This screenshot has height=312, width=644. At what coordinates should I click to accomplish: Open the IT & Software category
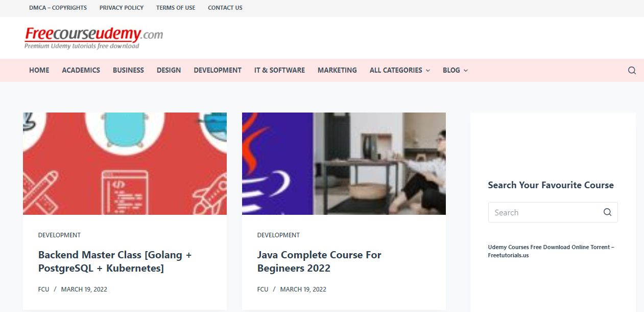pyautogui.click(x=279, y=70)
